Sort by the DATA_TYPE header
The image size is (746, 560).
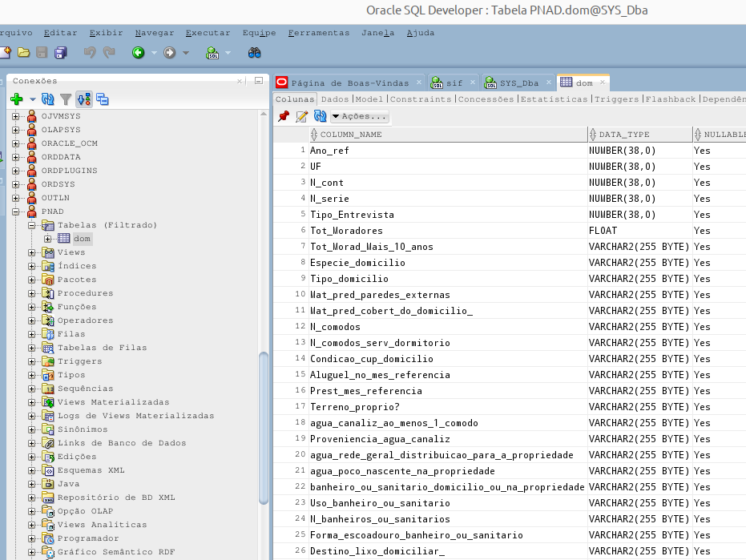point(640,135)
